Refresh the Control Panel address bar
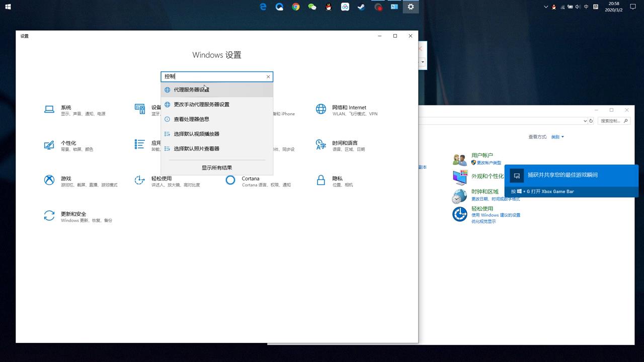 pos(591,121)
